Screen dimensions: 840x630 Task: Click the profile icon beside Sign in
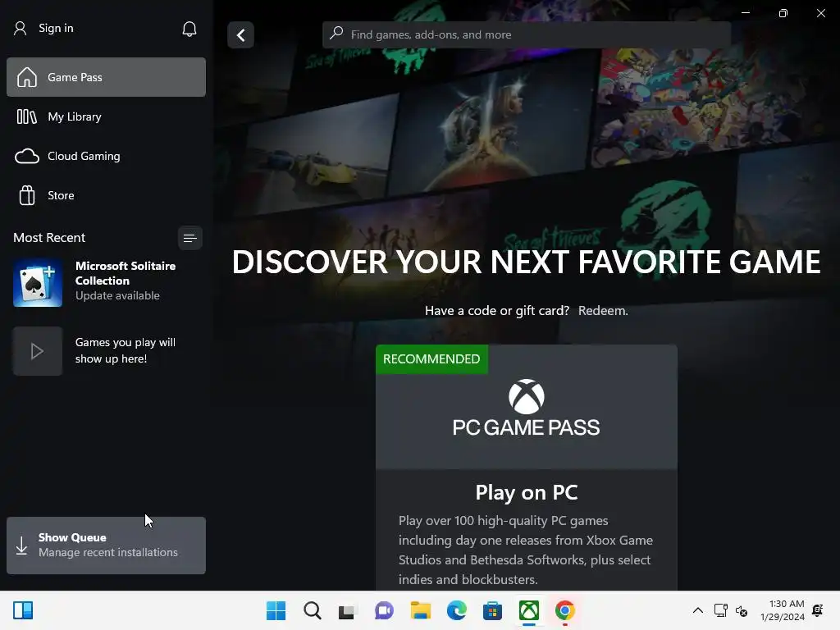(21, 29)
